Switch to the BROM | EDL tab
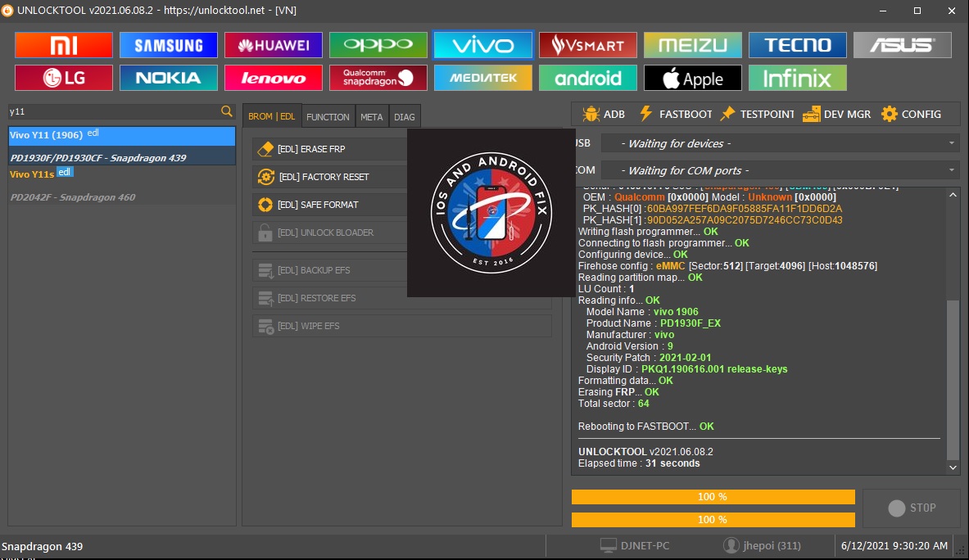This screenshot has width=969, height=560. pos(272,116)
